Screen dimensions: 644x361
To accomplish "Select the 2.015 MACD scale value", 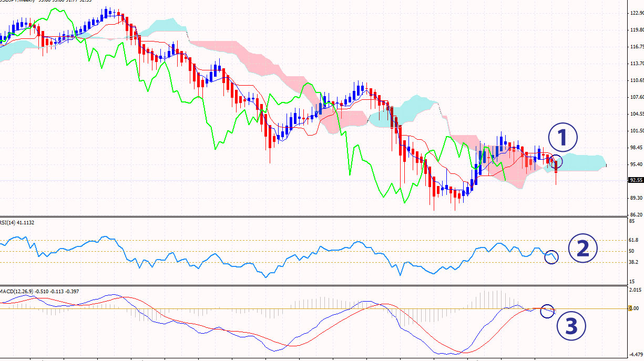I will tap(635, 290).
